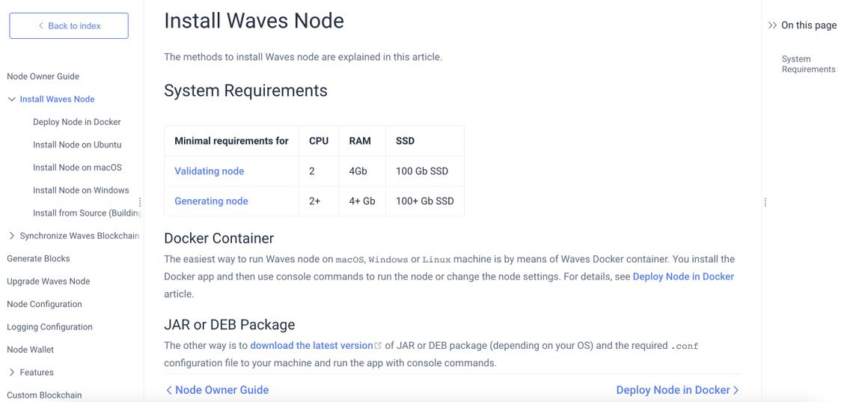Follow the Validating node table link
This screenshot has height=402, width=868.
(x=210, y=171)
